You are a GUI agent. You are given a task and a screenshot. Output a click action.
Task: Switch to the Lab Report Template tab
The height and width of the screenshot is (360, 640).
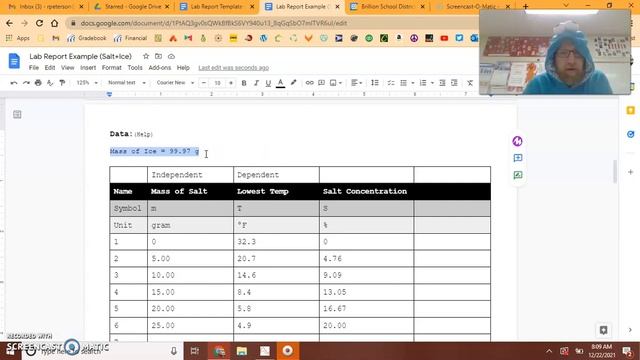pyautogui.click(x=217, y=7)
